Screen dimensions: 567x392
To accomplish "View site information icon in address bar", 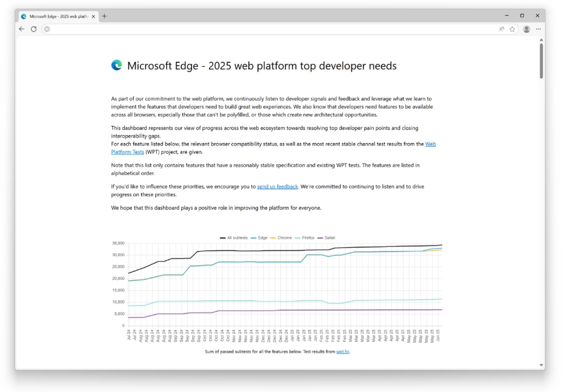I will [47, 29].
